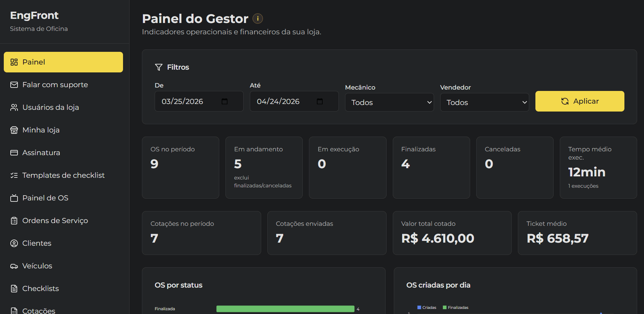Select the Finalizadas legend in OS criadas chart
The width and height of the screenshot is (644, 314).
pos(456,307)
